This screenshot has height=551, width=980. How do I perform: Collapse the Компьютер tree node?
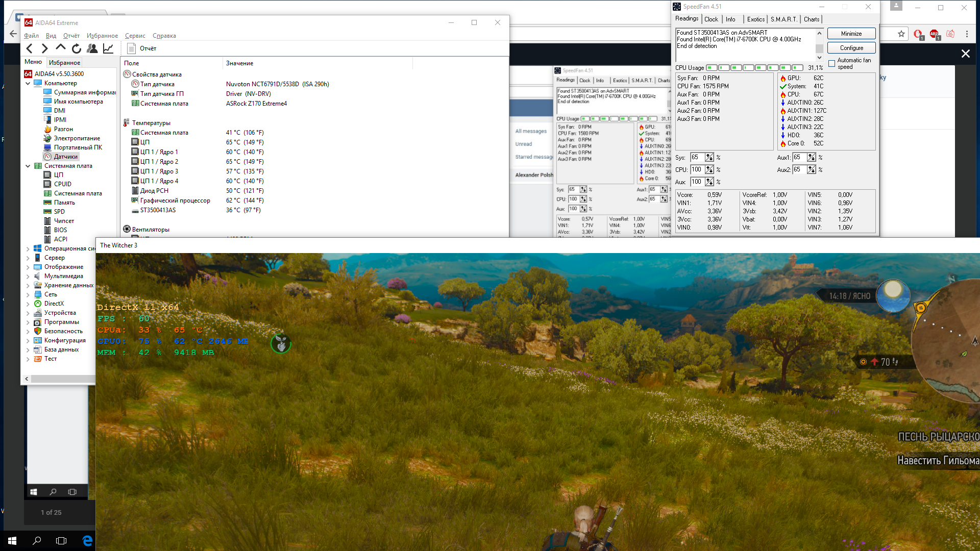click(28, 83)
